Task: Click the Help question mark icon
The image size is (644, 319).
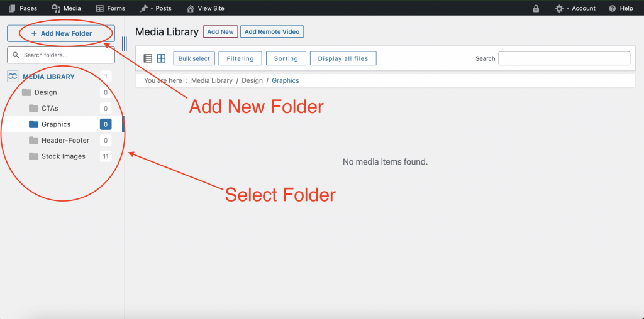Action: click(613, 8)
